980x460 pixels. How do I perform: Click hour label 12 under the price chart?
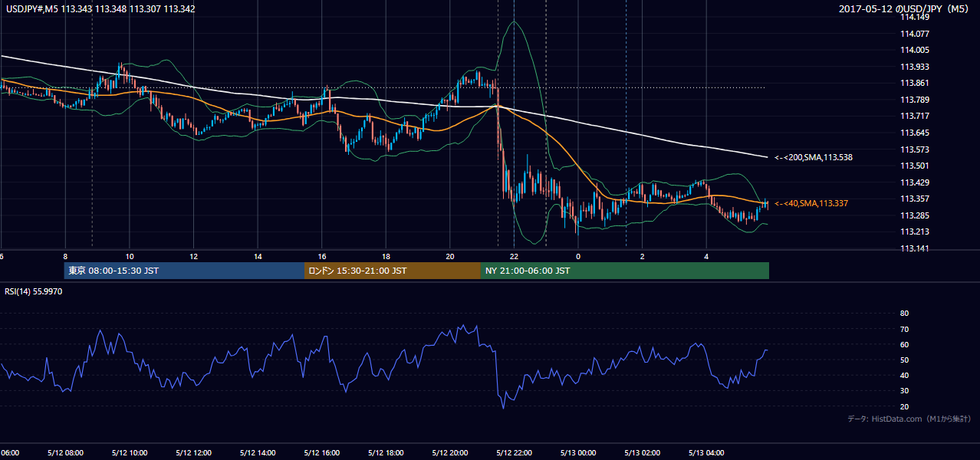click(194, 256)
